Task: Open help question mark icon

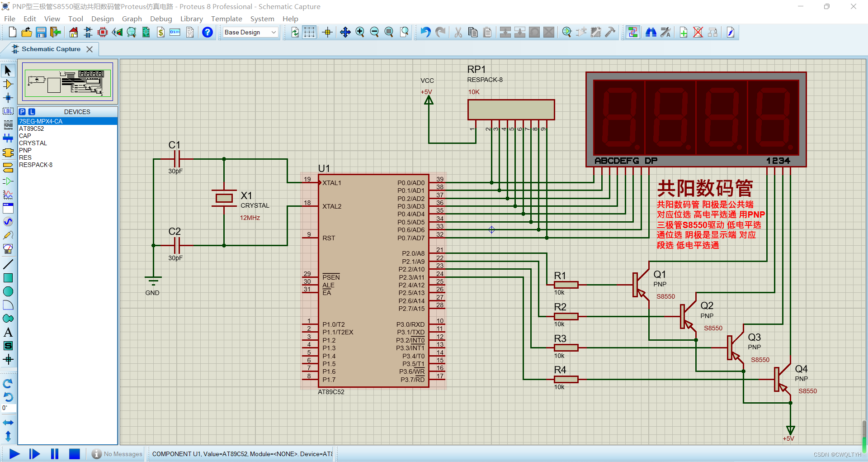Action: (x=208, y=32)
